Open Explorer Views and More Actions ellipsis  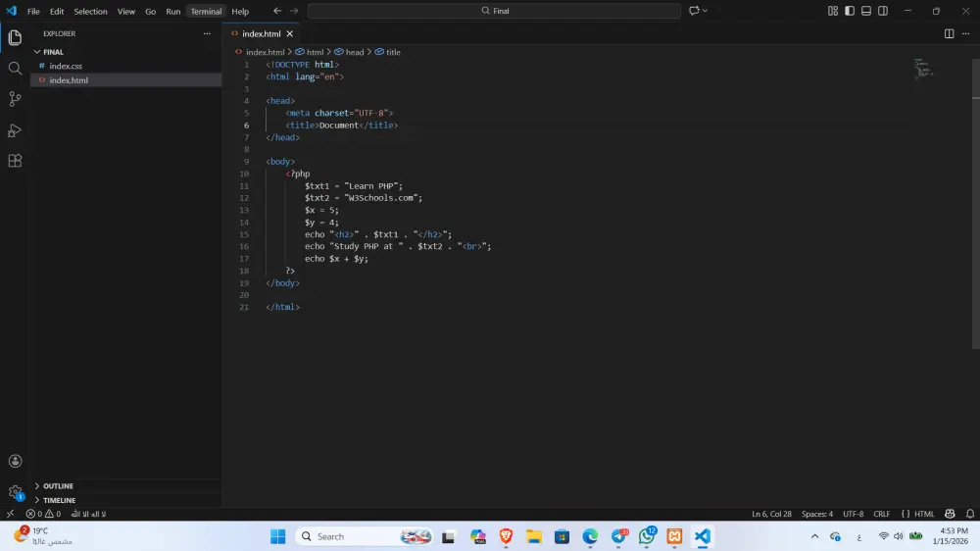pos(207,33)
